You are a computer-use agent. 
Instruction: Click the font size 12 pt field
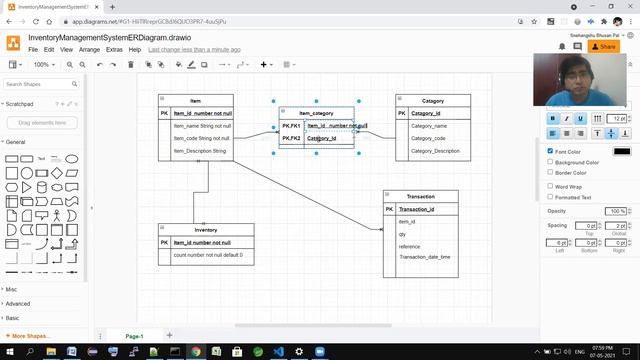tap(616, 118)
